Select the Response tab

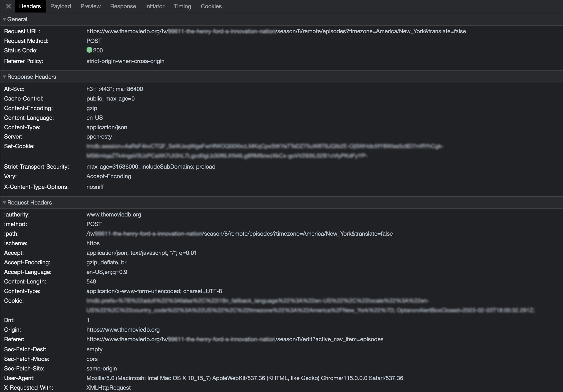123,6
